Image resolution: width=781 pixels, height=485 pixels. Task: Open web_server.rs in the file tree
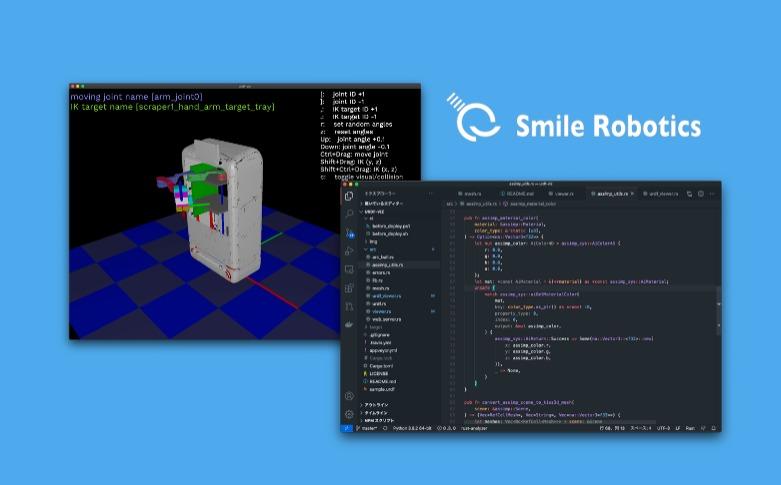386,319
